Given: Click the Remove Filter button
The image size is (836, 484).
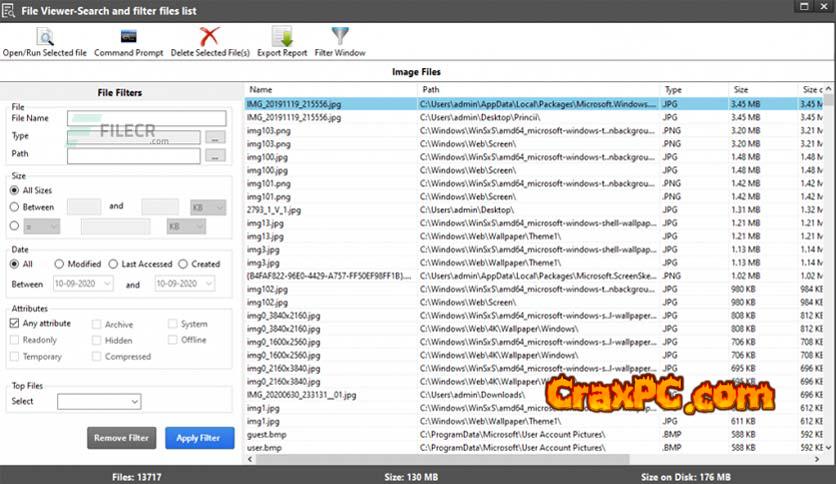Looking at the screenshot, I should coord(122,438).
